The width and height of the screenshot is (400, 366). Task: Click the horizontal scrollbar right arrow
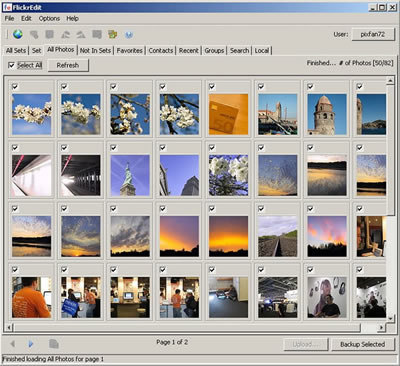(382, 328)
